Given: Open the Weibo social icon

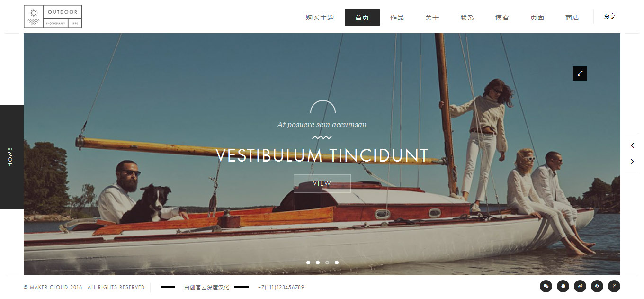Looking at the screenshot, I should pyautogui.click(x=580, y=286).
